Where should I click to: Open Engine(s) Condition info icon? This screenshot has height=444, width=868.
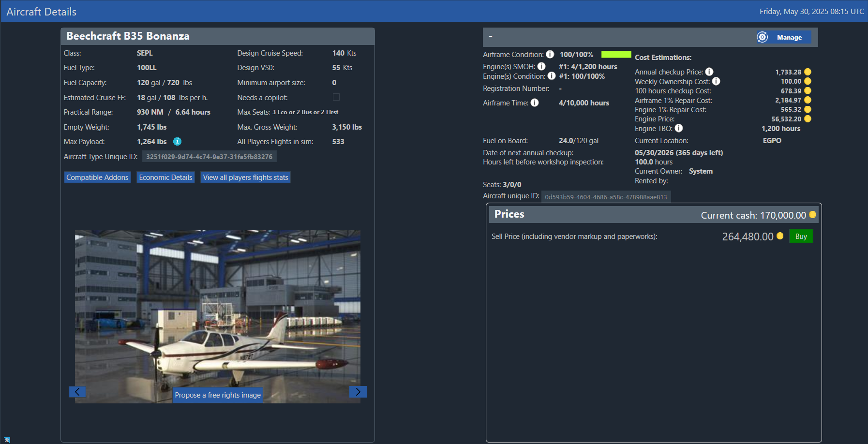point(552,76)
